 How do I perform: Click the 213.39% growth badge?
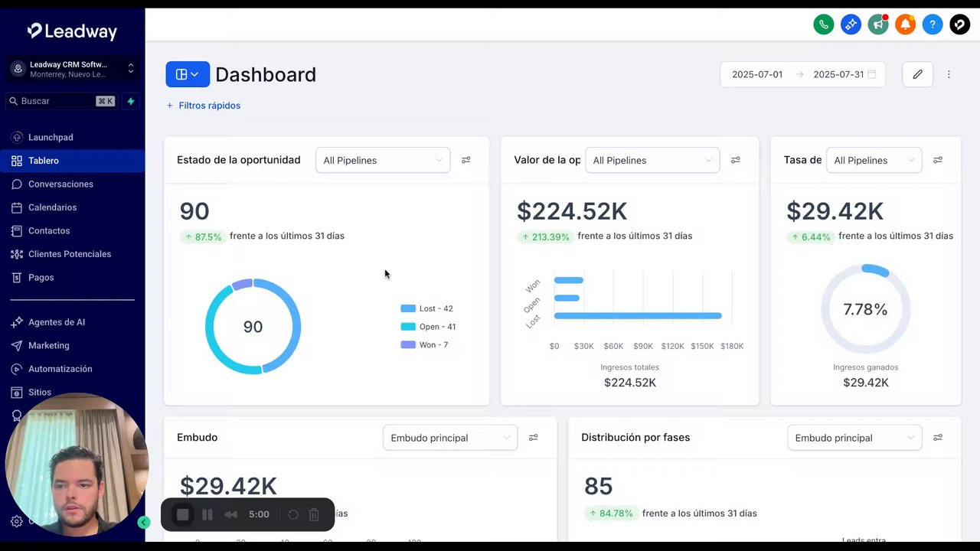(x=545, y=237)
